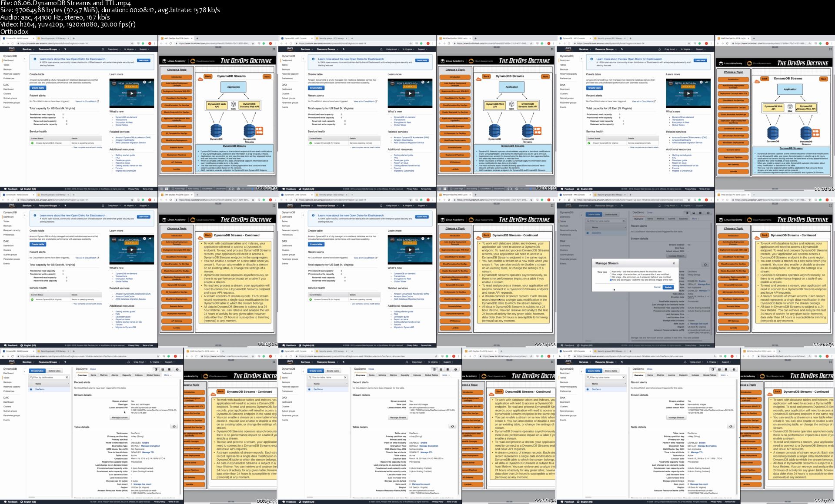Select Old image view type in 00:04:56 dialog

pos(611,277)
